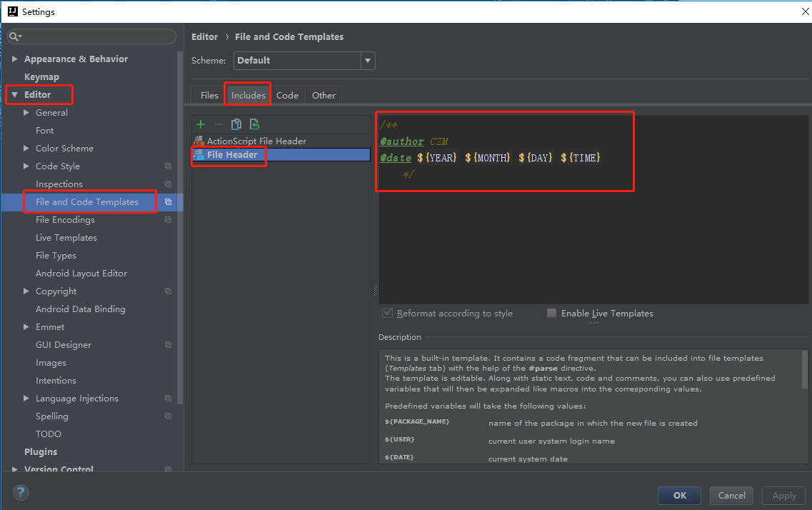Switch to the Other tab
This screenshot has height=510, width=812.
[x=324, y=95]
